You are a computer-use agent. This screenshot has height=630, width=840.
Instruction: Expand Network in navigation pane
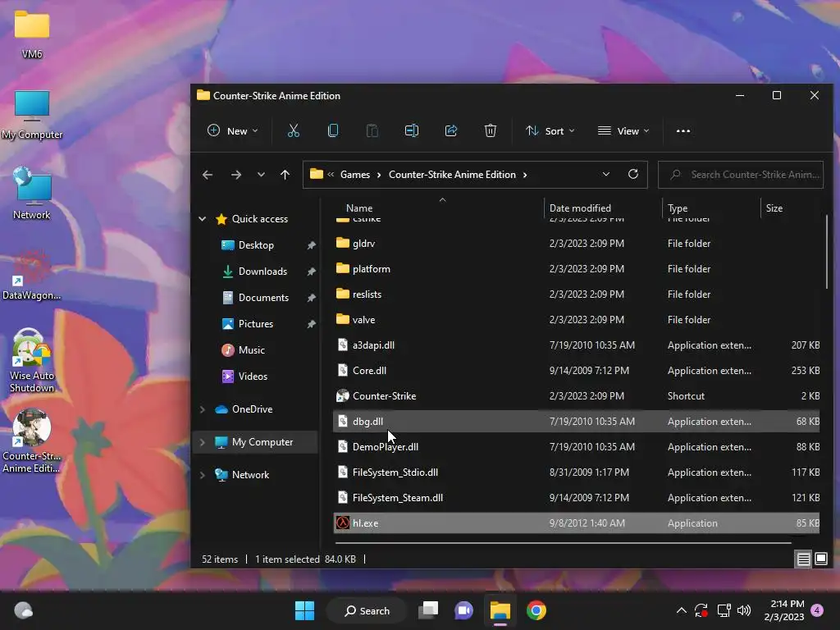click(203, 475)
